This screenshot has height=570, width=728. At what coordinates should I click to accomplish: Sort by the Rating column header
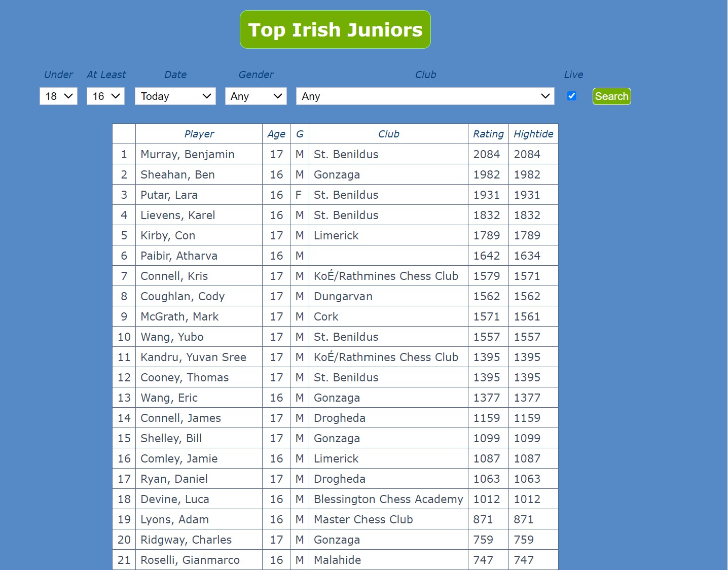tap(488, 134)
